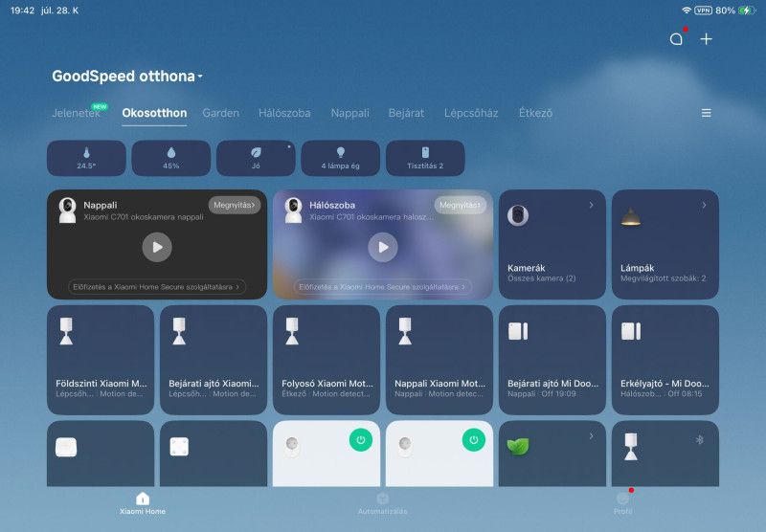The width and height of the screenshot is (766, 532).
Task: Tap the Nappali camera icon
Action: (67, 211)
